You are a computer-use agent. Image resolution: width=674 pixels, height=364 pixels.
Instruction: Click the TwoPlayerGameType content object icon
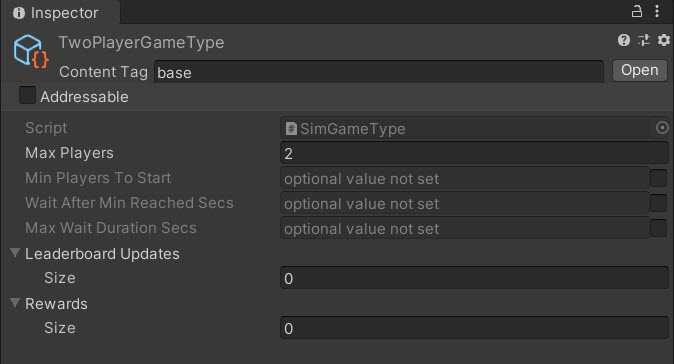coord(31,52)
